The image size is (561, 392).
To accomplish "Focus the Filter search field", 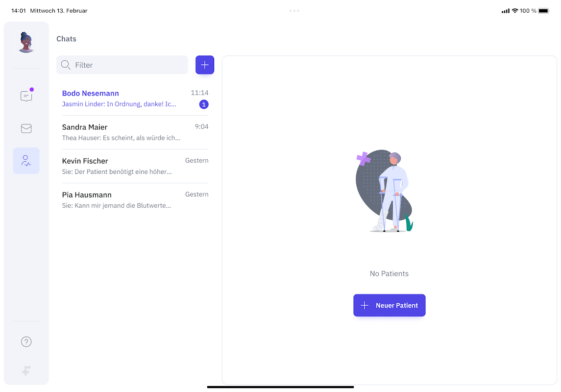I will point(122,65).
